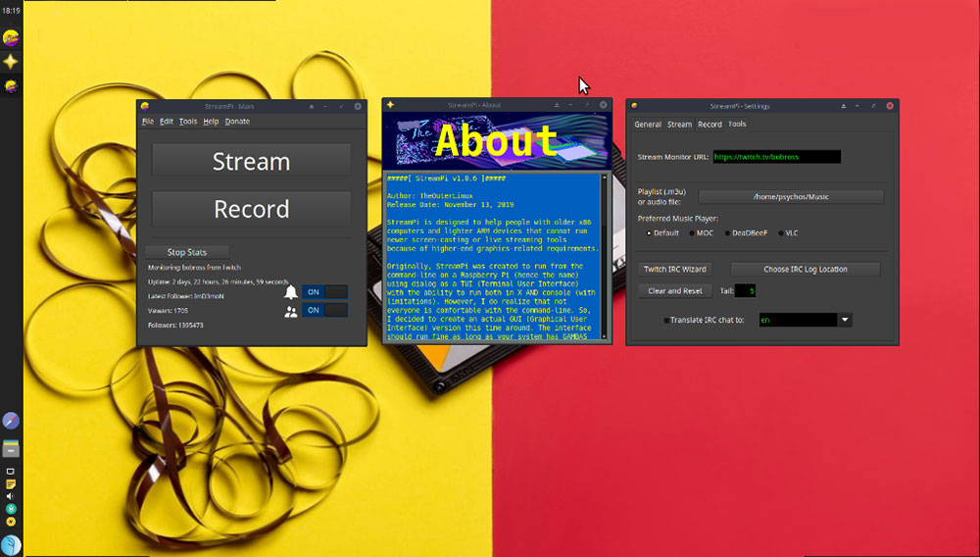Open the Donate menu in StreamPi Main

pos(237,122)
